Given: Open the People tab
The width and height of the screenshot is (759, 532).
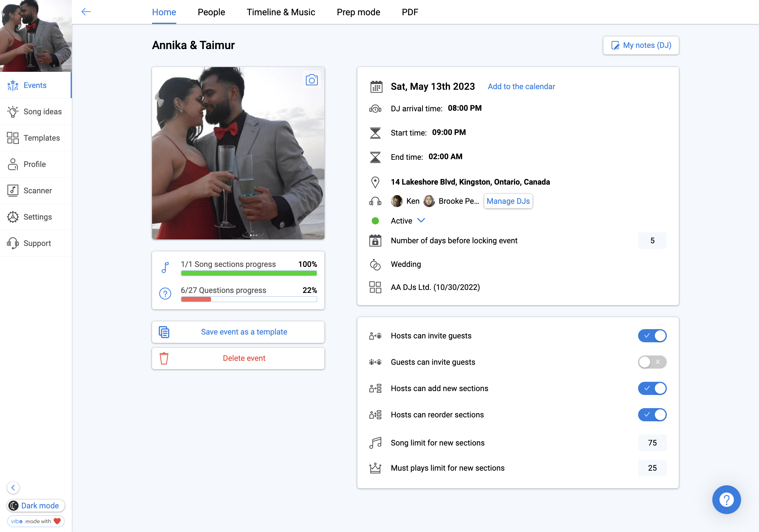Looking at the screenshot, I should tap(211, 12).
